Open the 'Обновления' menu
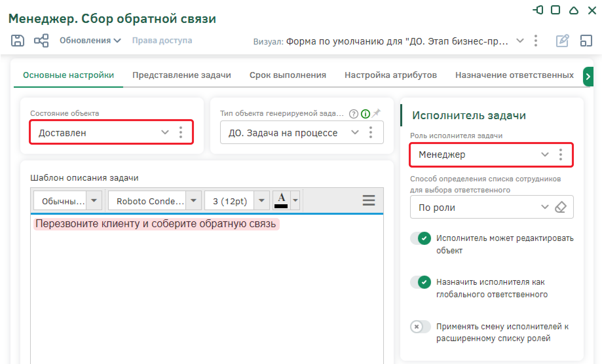 click(90, 41)
